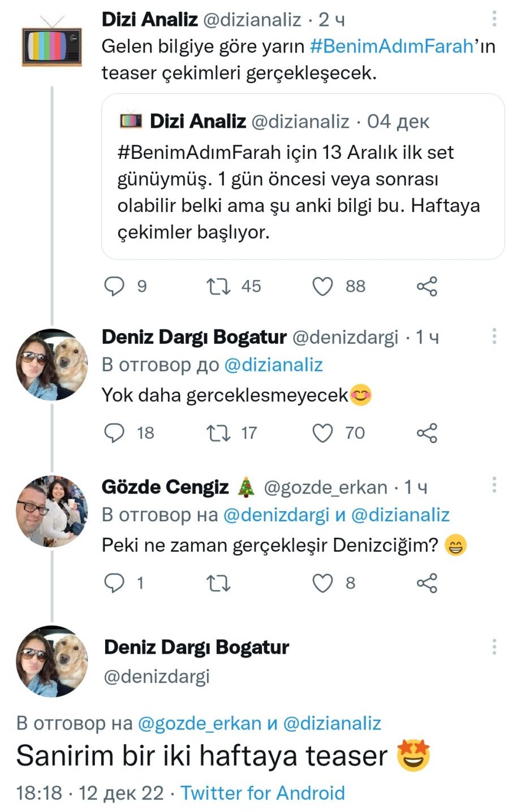Open more options on Deniz's first reply
The width and height of the screenshot is (521, 812).
494,336
